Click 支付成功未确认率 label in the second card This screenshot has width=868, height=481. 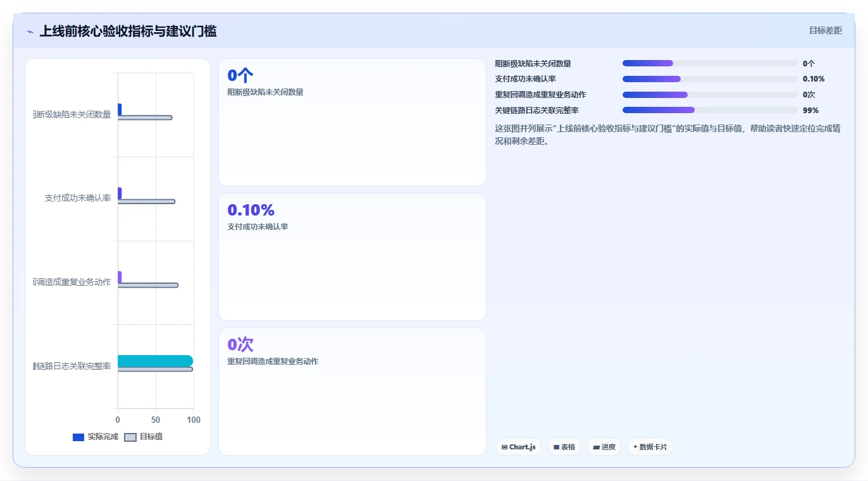click(257, 227)
